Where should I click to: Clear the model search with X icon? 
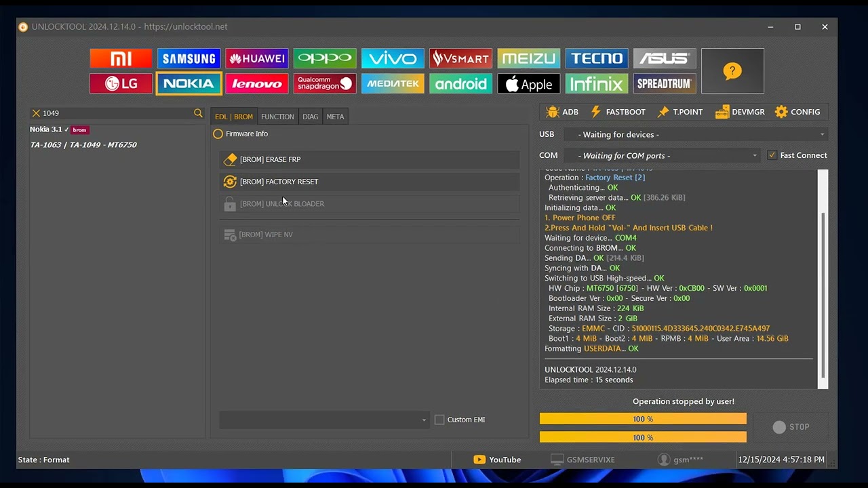pyautogui.click(x=36, y=113)
